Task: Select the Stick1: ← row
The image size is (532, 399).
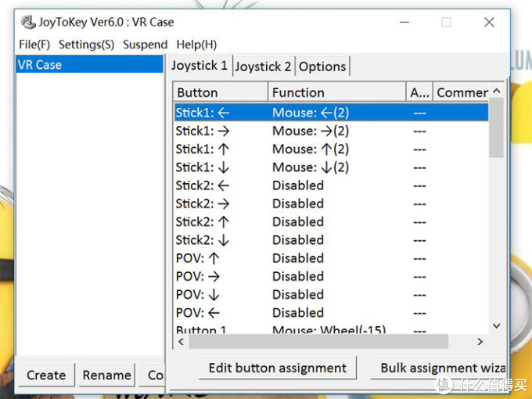Action: 331,113
